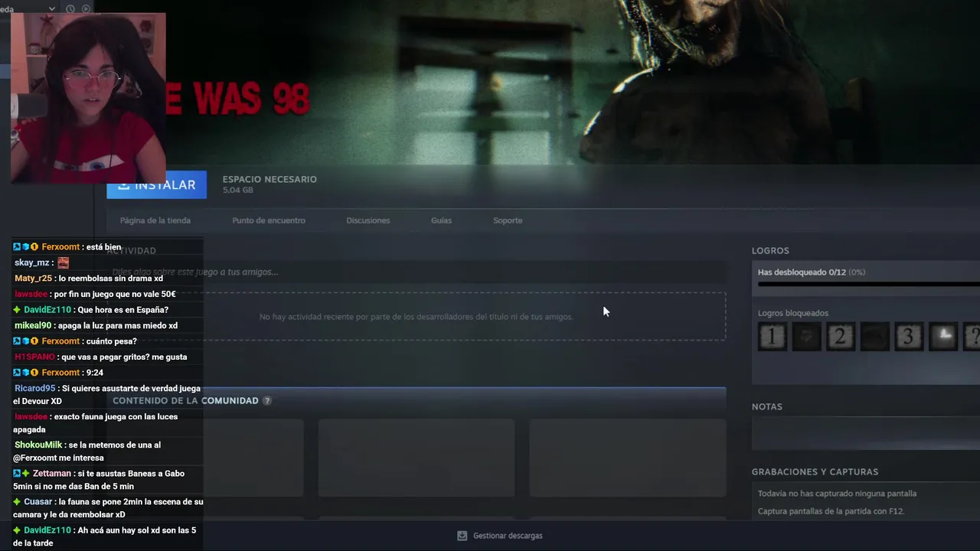This screenshot has width=980, height=551.
Task: Click the Contenido de la comunidad heading
Action: click(x=185, y=400)
